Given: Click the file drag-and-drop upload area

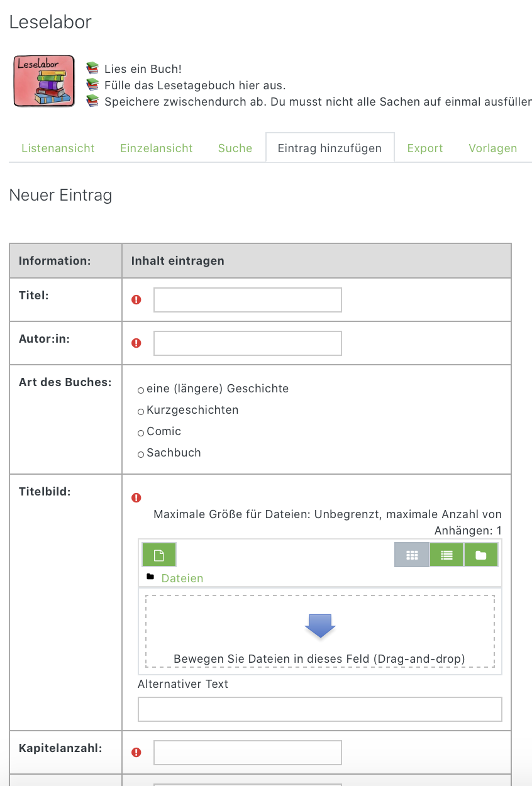Looking at the screenshot, I should click(320, 631).
